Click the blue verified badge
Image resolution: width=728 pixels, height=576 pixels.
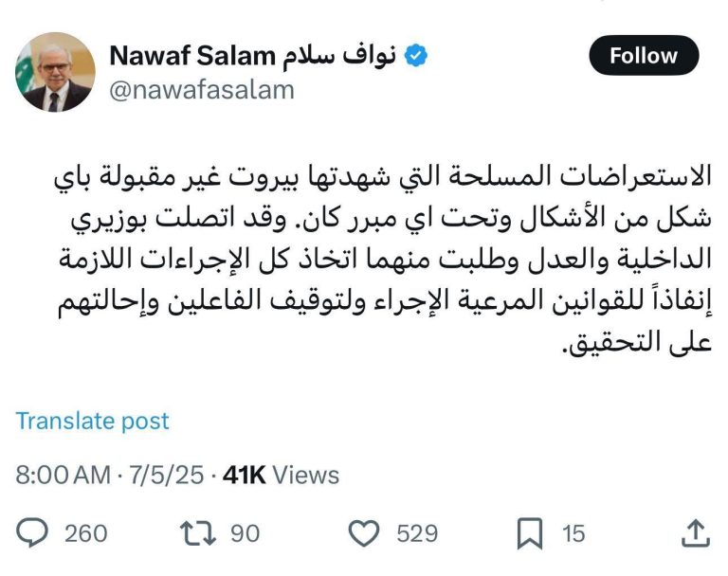coord(415,56)
